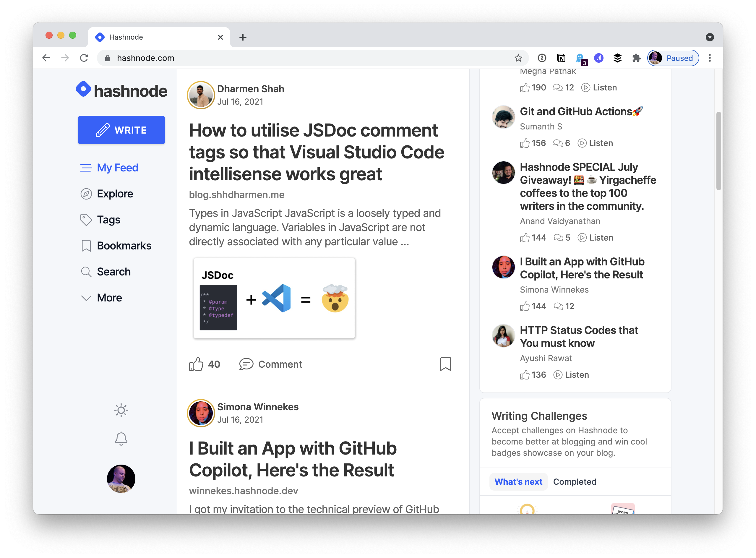Star this page in address bar
Image resolution: width=756 pixels, height=558 pixels.
coord(518,58)
